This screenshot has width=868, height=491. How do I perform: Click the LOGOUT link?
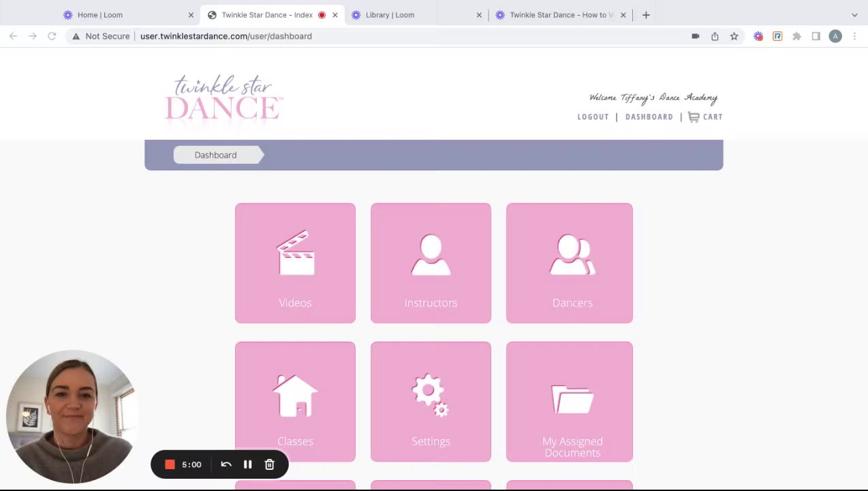(x=593, y=117)
